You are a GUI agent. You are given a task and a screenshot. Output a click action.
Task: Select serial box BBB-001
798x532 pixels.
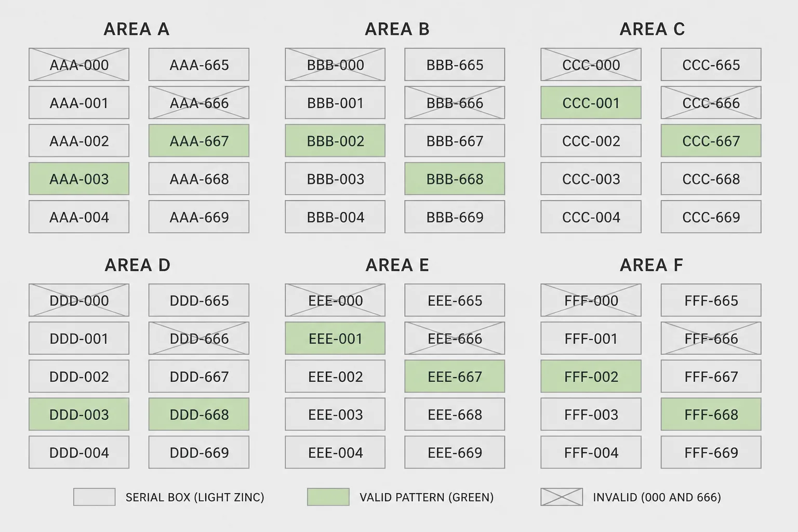coord(335,102)
